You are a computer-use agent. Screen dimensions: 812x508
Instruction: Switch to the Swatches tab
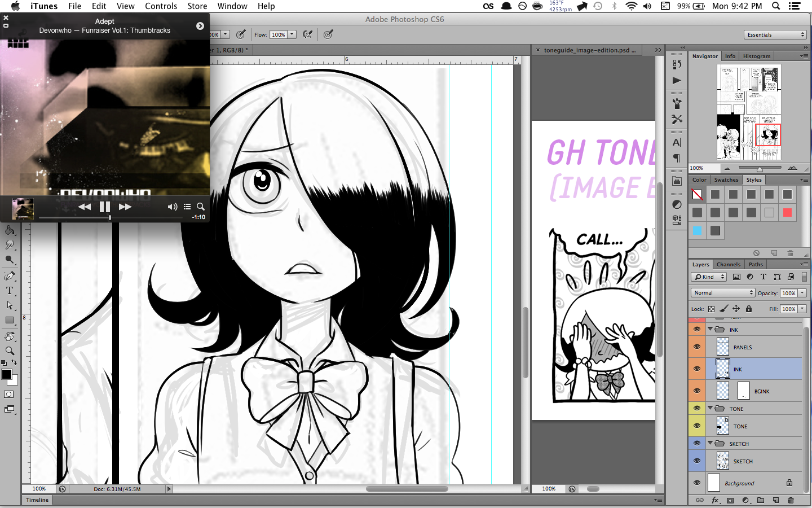click(726, 179)
